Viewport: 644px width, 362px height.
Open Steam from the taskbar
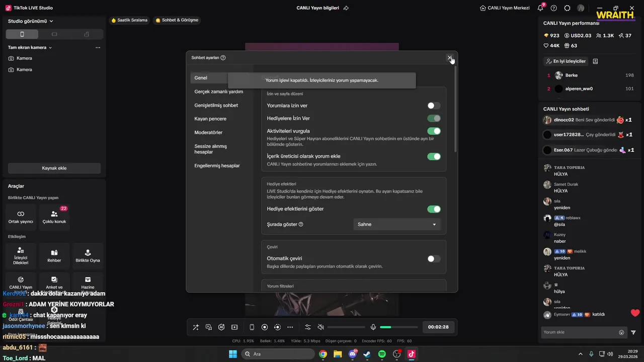coord(367,354)
